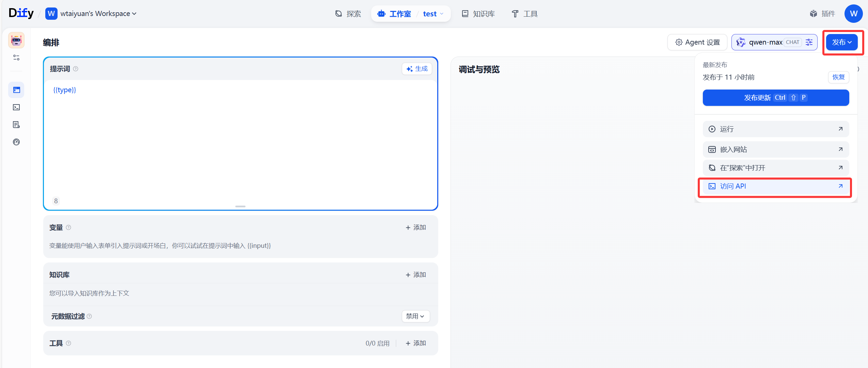868x368 pixels.
Task: Click the help icon beside 变量
Action: [x=68, y=227]
